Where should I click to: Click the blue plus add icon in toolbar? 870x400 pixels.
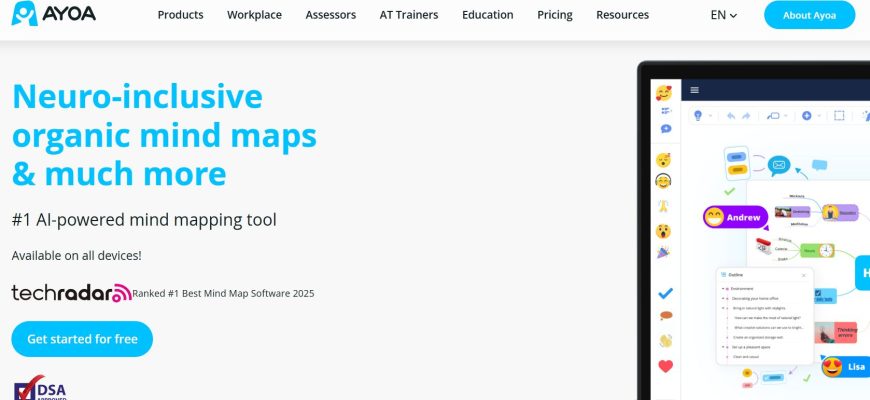[x=806, y=116]
